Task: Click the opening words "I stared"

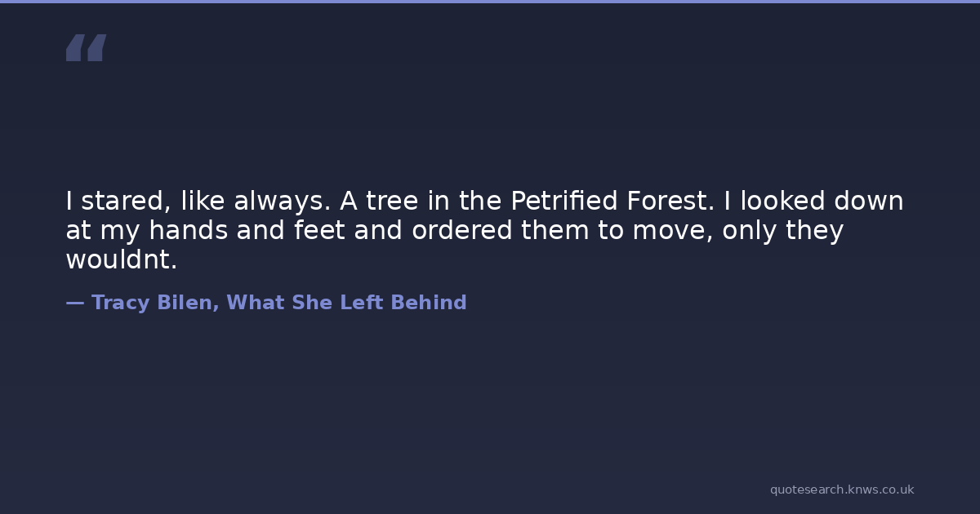Action: click(105, 201)
